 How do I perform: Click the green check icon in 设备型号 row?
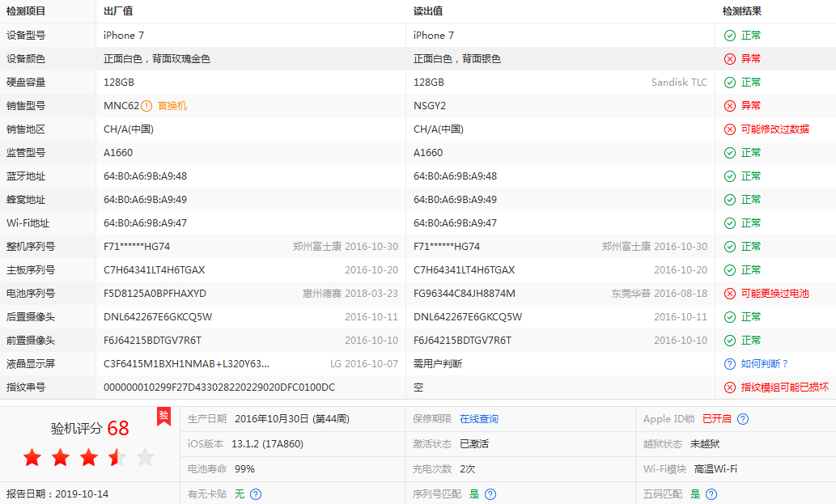[730, 36]
